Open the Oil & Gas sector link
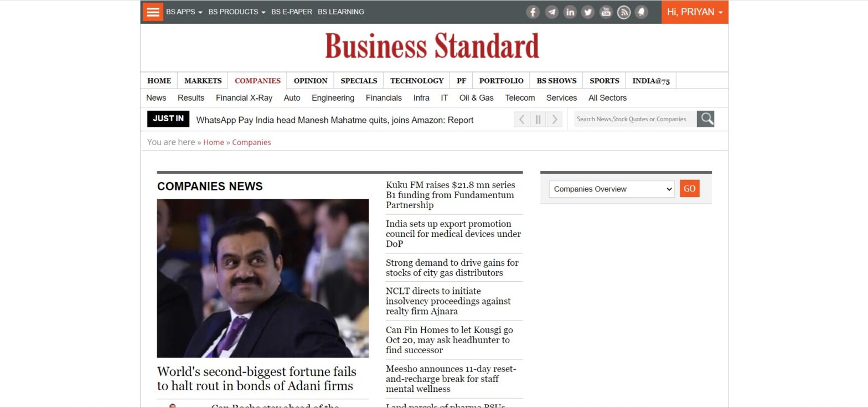This screenshot has width=868, height=408. click(x=476, y=98)
